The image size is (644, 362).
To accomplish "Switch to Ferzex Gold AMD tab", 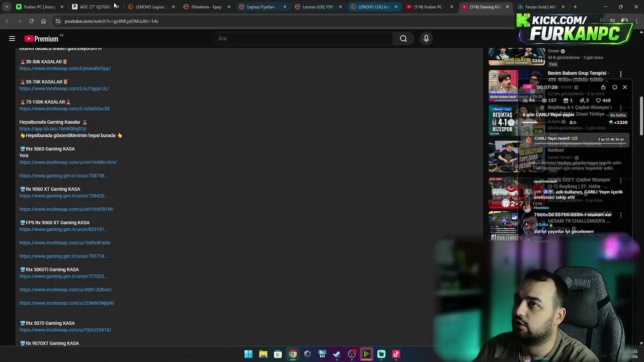I will pyautogui.click(x=541, y=7).
